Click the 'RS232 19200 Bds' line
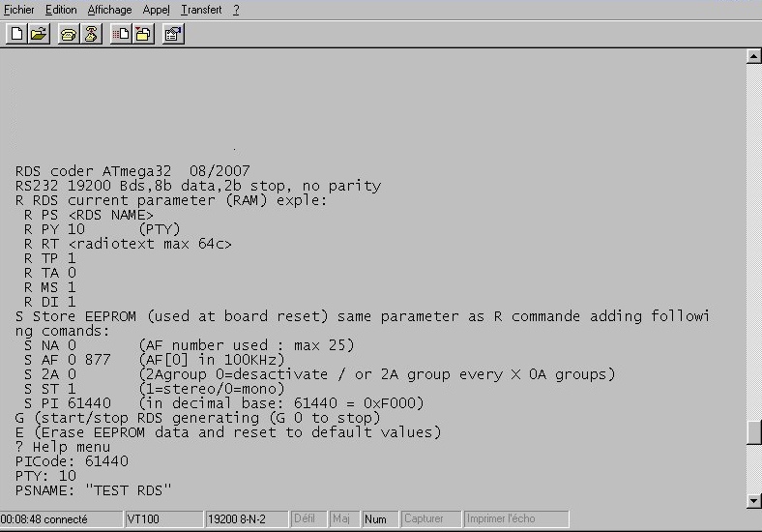The width and height of the screenshot is (762, 532). point(198,186)
